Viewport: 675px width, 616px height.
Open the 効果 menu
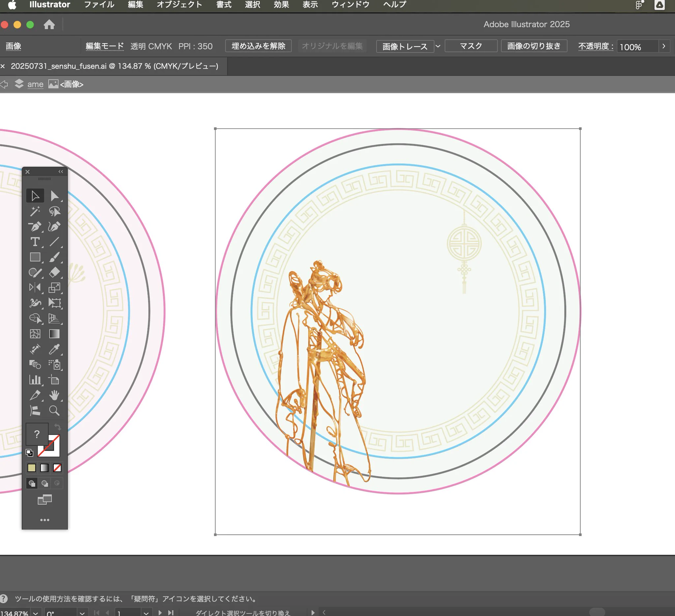coord(281,5)
